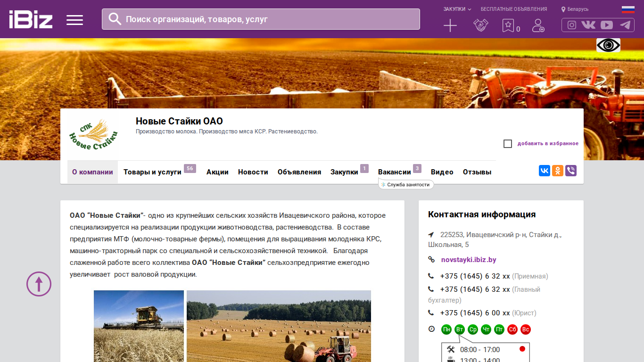Viewport: 644px width, 362px height.
Task: Share via orange Odnoklassniki button
Action: tap(558, 171)
